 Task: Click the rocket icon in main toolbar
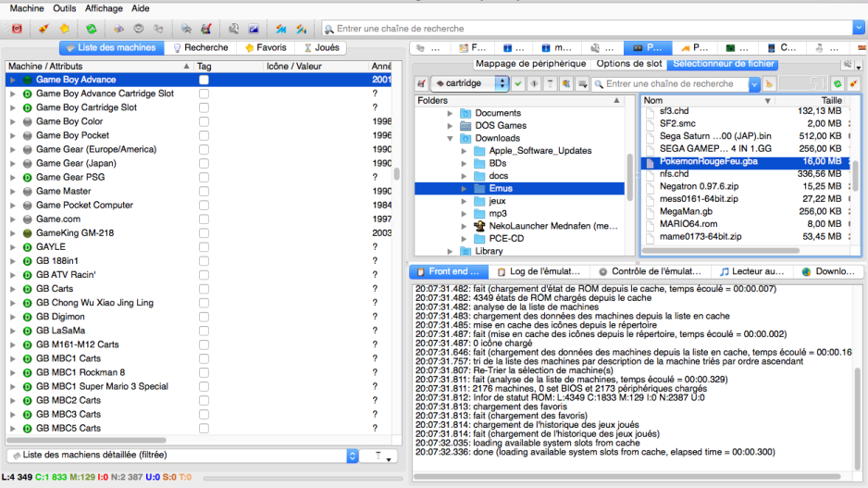[x=43, y=29]
